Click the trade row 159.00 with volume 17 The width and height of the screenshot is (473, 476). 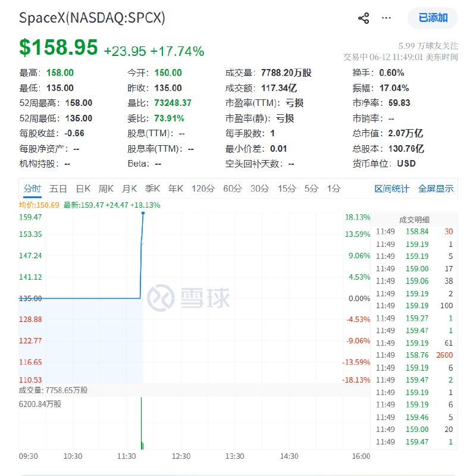pos(414,269)
